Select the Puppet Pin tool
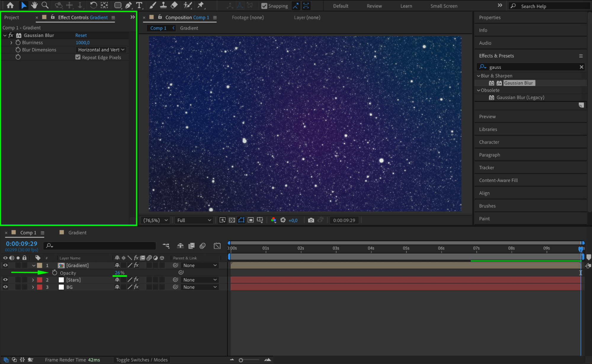Screen dimensions: 592x364 [x=201, y=5]
